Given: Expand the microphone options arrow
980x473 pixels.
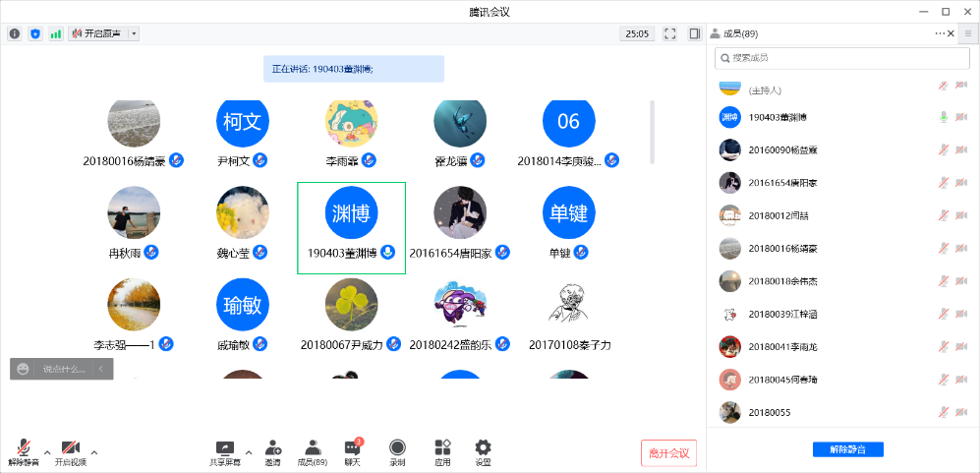Looking at the screenshot, I should point(47,452).
